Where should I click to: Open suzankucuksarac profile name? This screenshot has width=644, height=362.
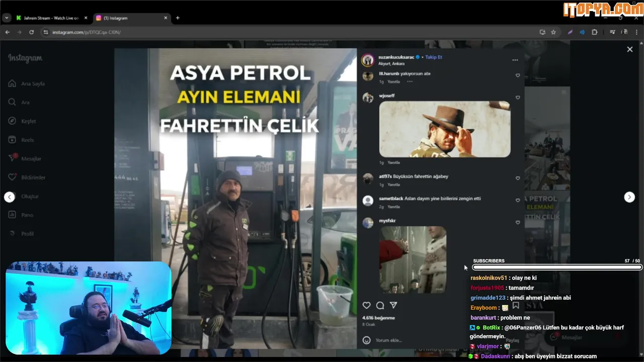click(x=396, y=57)
